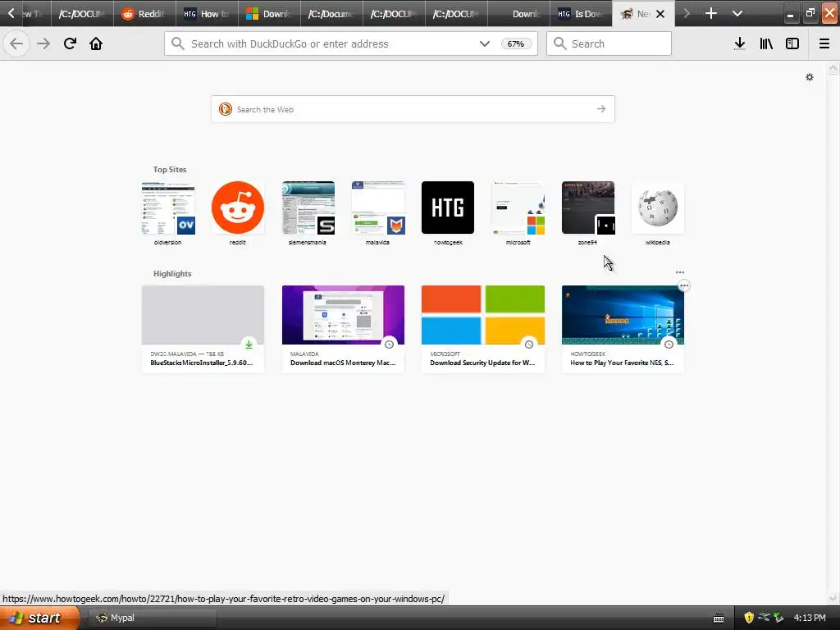Image resolution: width=840 pixels, height=630 pixels.
Task: Switch to the 'Is Dow' HTG tab
Action: click(582, 13)
